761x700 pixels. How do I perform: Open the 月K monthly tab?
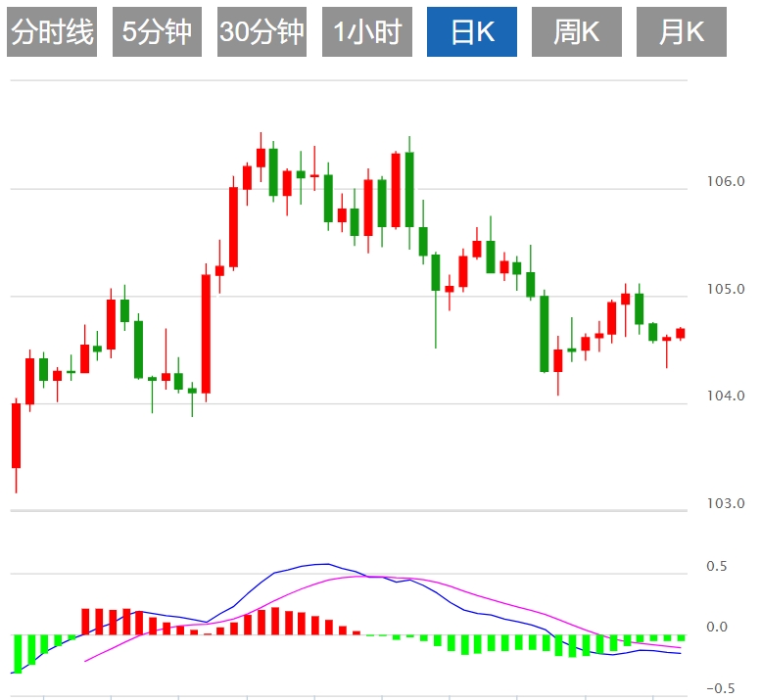pyautogui.click(x=682, y=32)
